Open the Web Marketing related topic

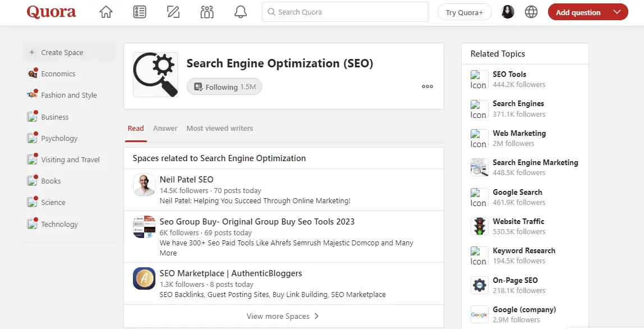[519, 133]
